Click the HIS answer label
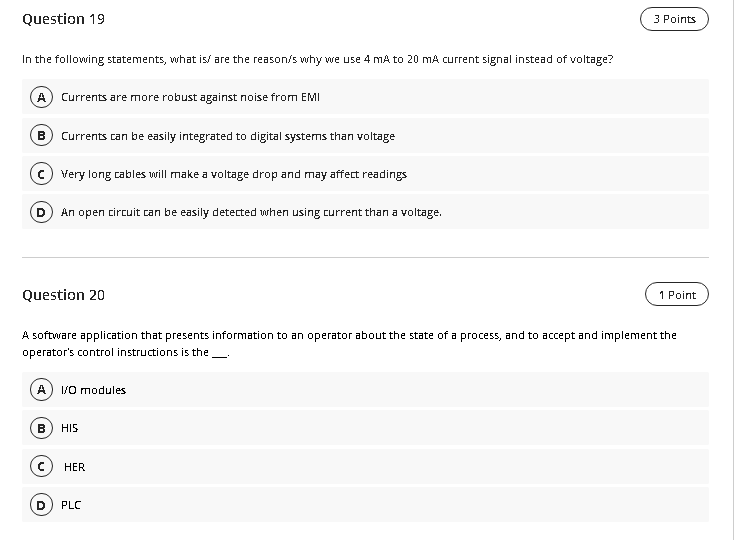This screenshot has height=540, width=739. click(x=69, y=428)
